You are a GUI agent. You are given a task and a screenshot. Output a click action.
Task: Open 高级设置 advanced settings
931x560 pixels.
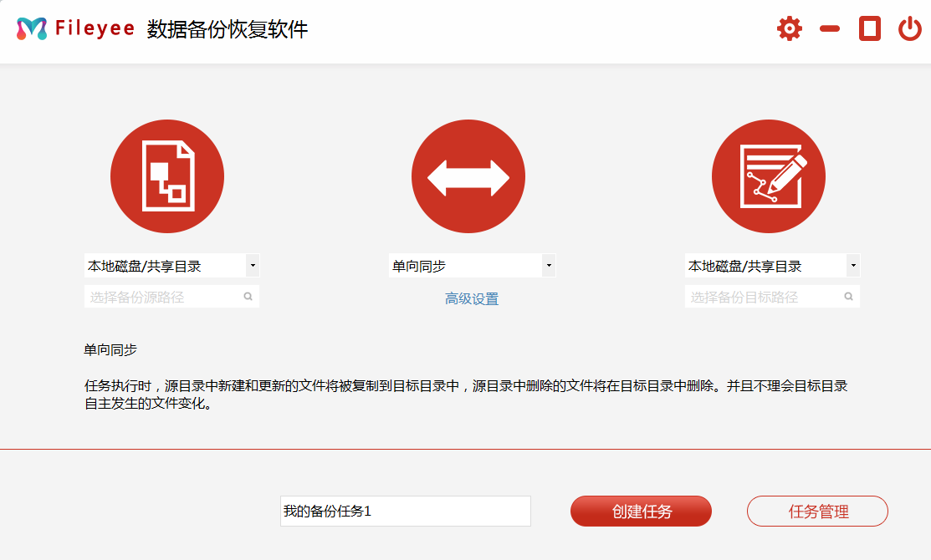(x=471, y=298)
